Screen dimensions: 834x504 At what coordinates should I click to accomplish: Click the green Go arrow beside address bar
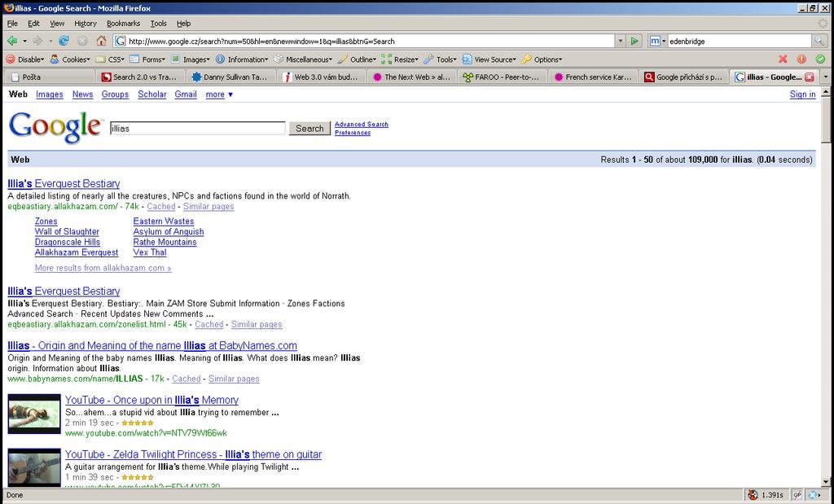click(x=634, y=41)
